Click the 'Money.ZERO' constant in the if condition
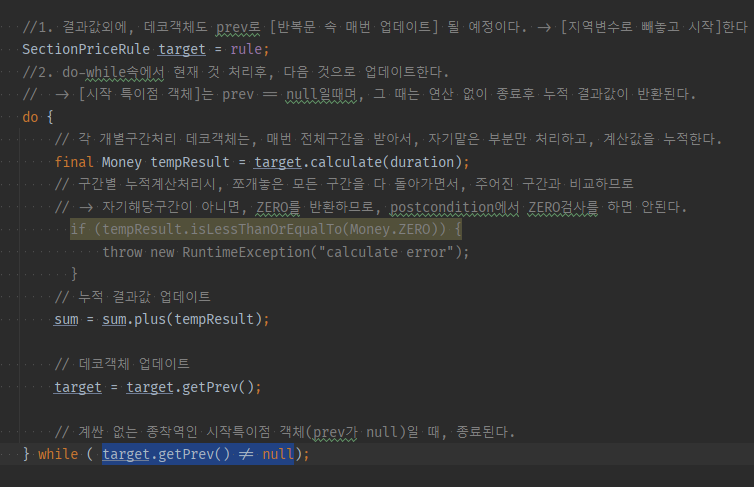Image resolution: width=754 pixels, height=487 pixels. [390, 229]
